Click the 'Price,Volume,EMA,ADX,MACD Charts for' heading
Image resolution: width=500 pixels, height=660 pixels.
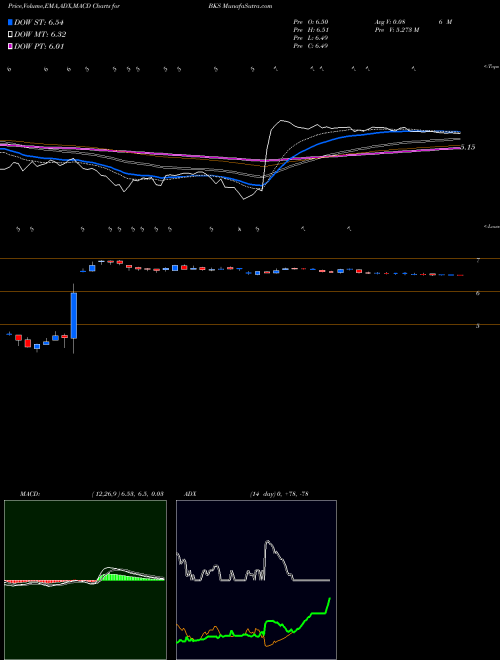click(x=64, y=6)
